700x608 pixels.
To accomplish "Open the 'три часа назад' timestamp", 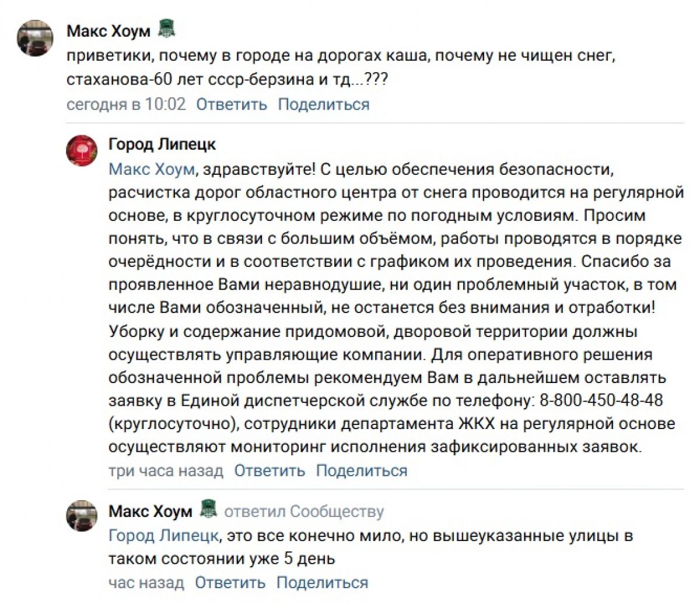I will point(166,470).
